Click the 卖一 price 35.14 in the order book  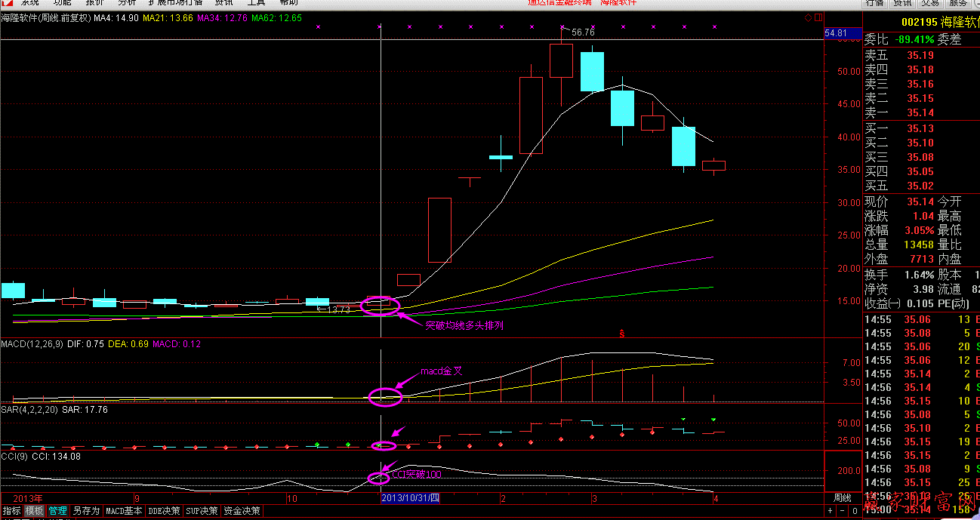[920, 112]
